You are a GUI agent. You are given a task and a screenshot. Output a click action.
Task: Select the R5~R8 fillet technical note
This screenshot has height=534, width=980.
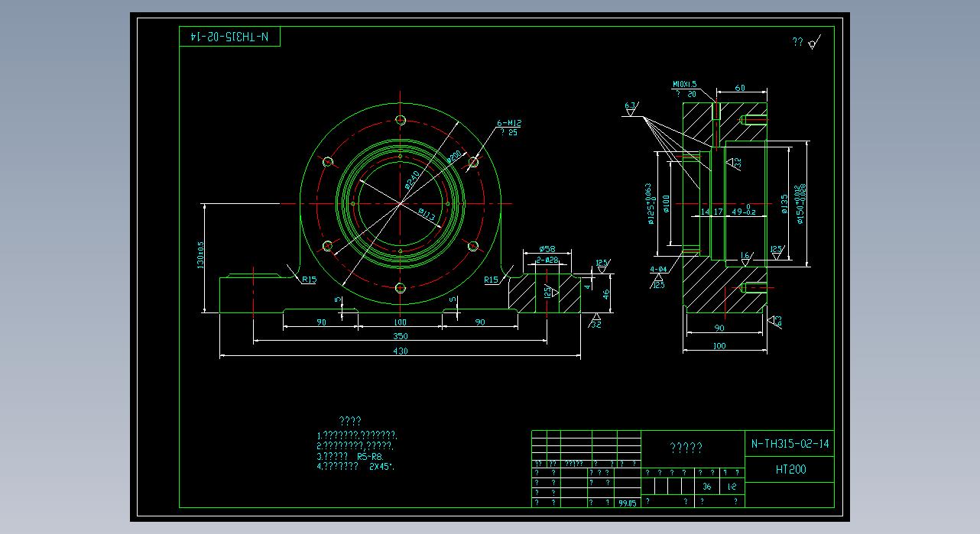coord(351,455)
